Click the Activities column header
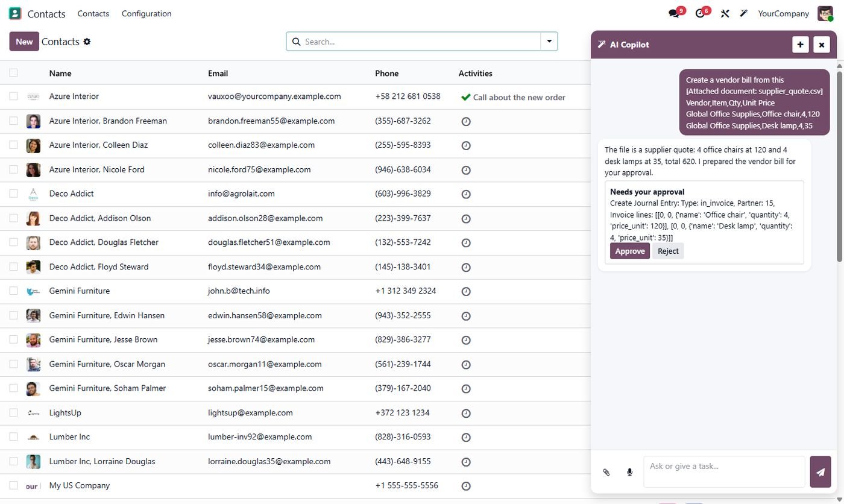 point(475,73)
